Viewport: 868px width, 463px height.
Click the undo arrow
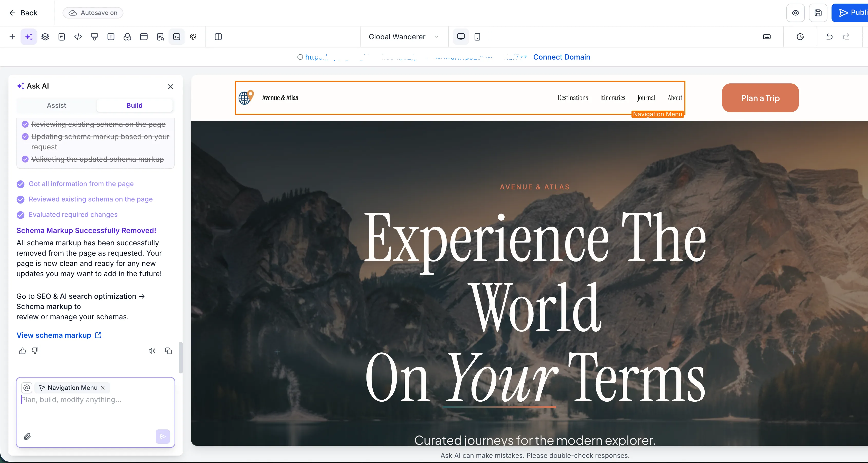coord(829,37)
